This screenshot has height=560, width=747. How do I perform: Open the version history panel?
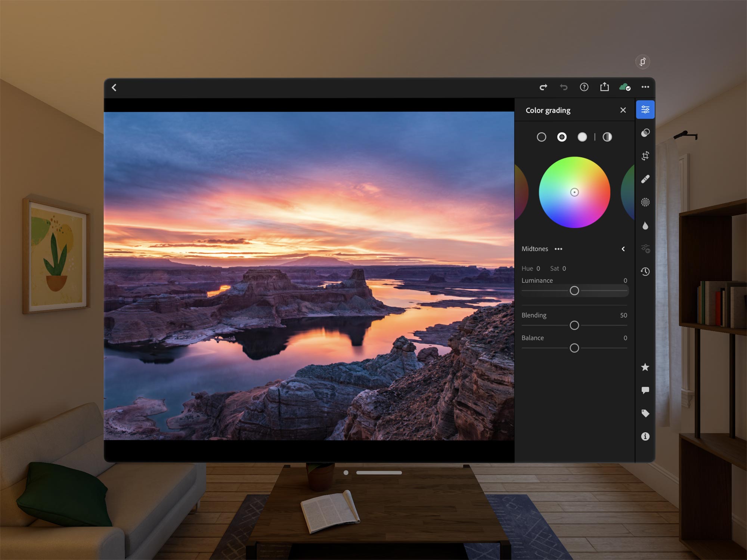[645, 272]
